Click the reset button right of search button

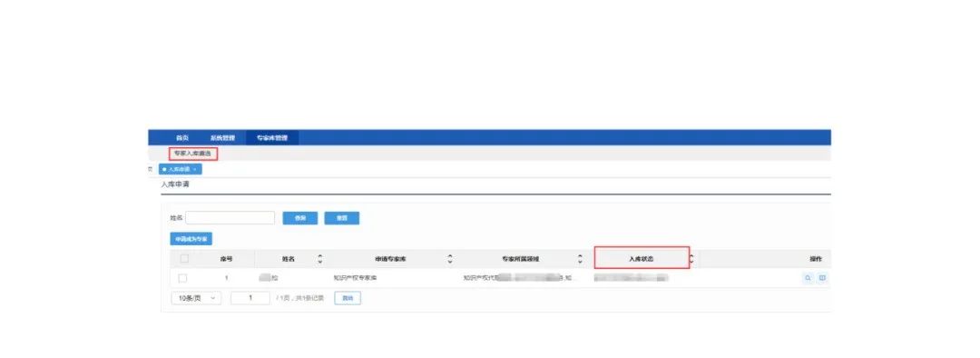point(342,218)
